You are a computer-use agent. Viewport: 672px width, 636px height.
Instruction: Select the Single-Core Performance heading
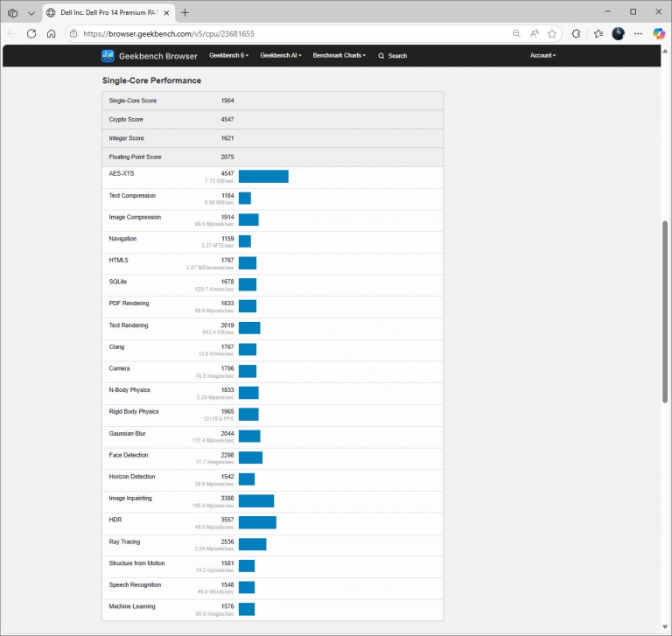coord(151,80)
